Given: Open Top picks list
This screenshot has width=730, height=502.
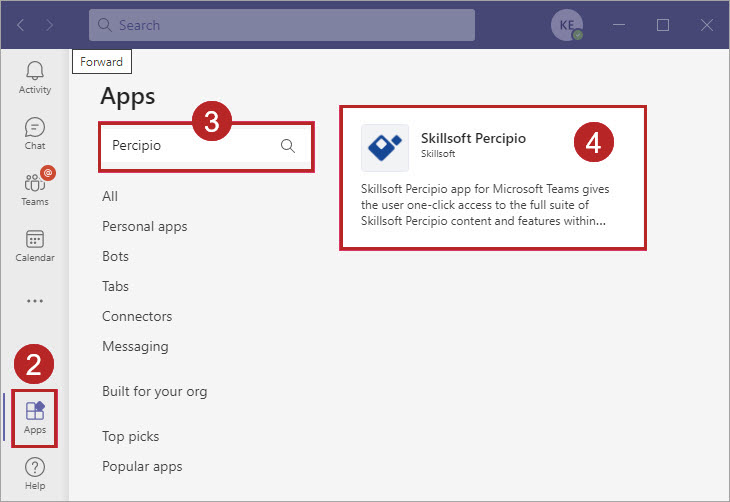Looking at the screenshot, I should point(130,437).
